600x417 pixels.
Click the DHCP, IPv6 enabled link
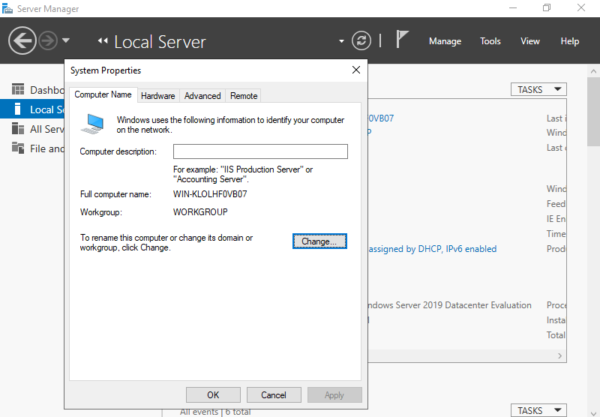tap(432, 249)
